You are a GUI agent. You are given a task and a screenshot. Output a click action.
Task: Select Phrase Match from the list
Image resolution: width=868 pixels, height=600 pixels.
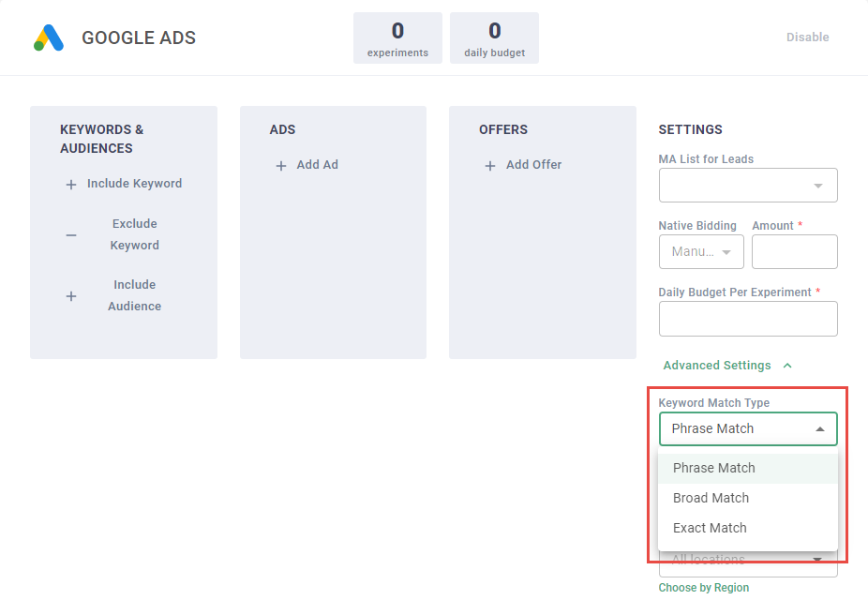click(x=714, y=468)
